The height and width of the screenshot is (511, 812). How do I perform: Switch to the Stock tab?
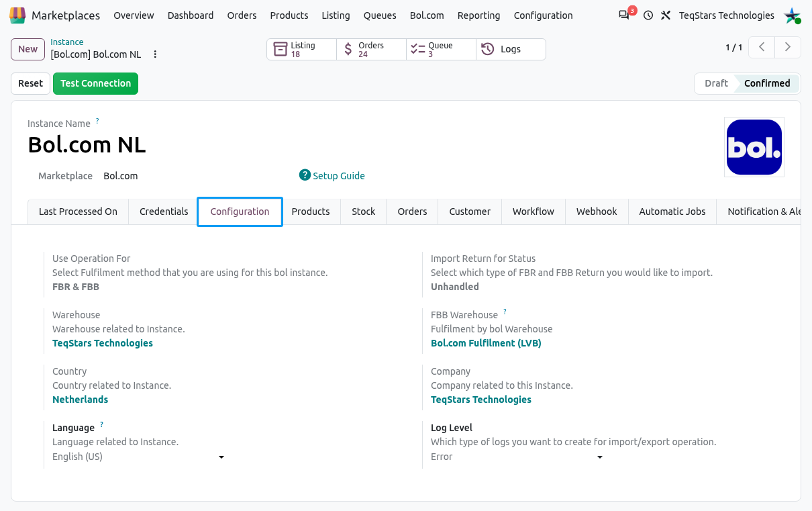364,212
